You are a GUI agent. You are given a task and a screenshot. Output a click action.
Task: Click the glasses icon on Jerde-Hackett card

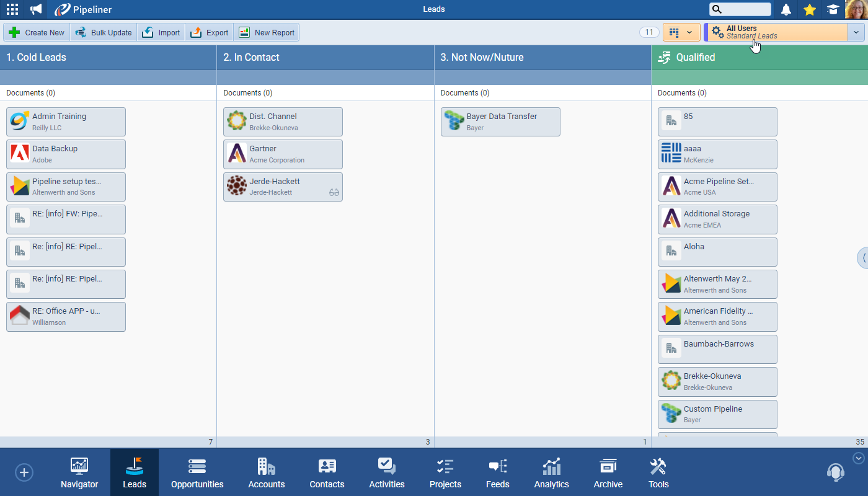point(334,192)
